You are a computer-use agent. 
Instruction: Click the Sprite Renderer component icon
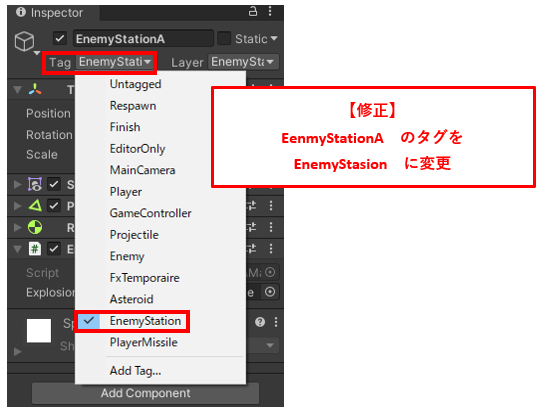point(35,184)
